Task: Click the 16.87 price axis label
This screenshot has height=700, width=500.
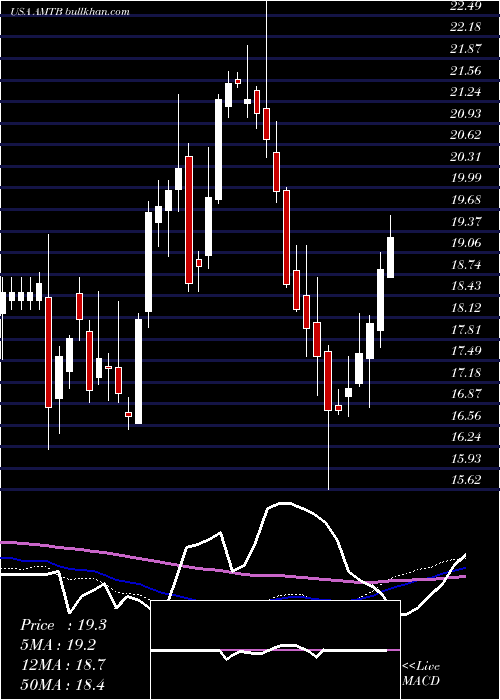Action: click(466, 394)
